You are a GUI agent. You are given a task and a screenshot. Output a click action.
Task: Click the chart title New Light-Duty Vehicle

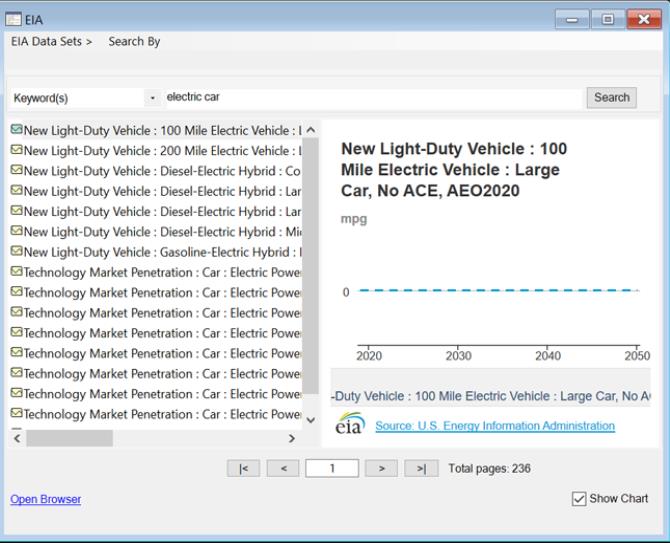pyautogui.click(x=454, y=170)
